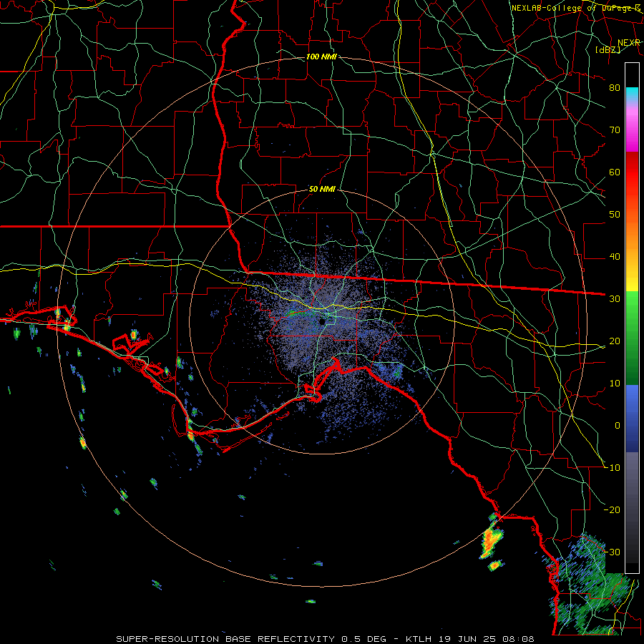The width and height of the screenshot is (644, 644).
Task: Click the NEXR label above the legend
Action: [x=629, y=43]
